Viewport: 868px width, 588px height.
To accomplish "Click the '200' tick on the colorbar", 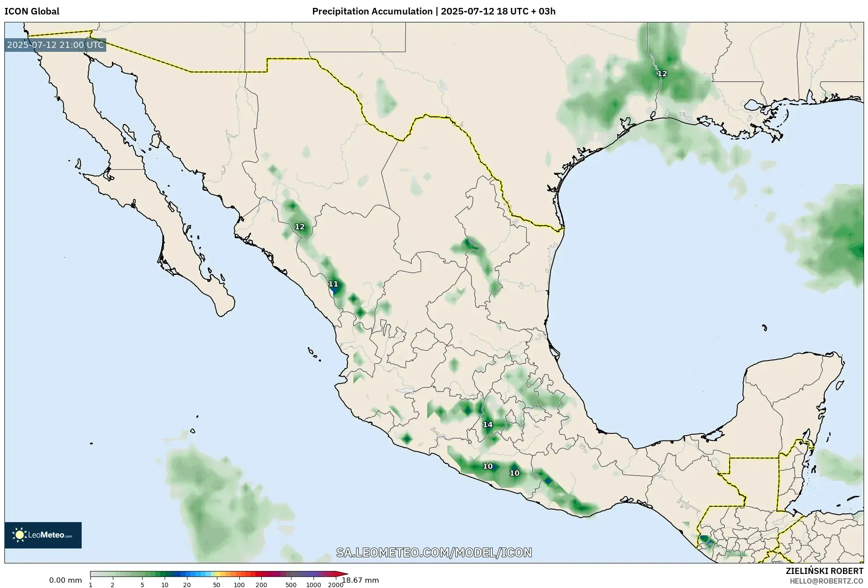I will [261, 584].
